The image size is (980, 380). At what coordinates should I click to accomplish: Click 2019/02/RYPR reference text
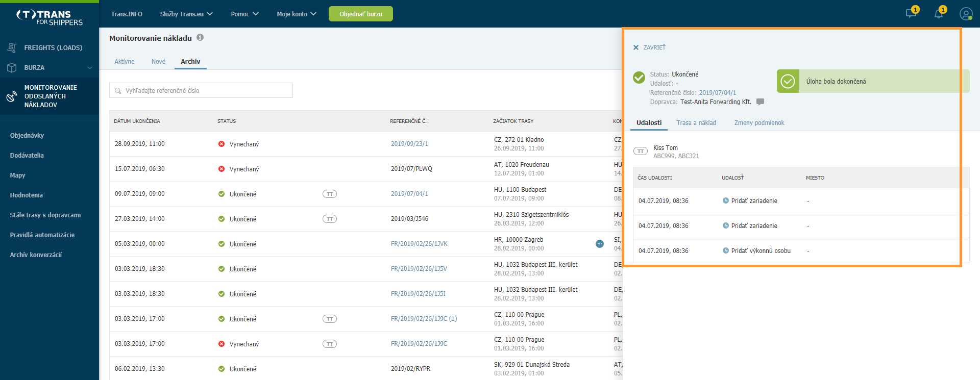pyautogui.click(x=410, y=369)
